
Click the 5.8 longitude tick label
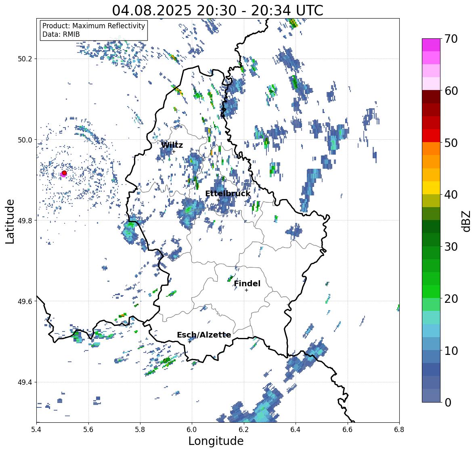click(140, 429)
